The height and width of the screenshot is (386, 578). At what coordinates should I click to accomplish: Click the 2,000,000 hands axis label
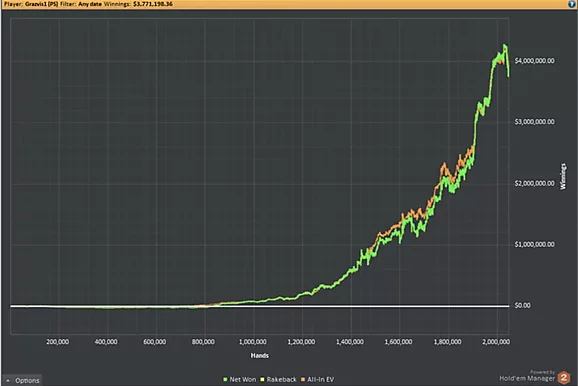pos(496,342)
